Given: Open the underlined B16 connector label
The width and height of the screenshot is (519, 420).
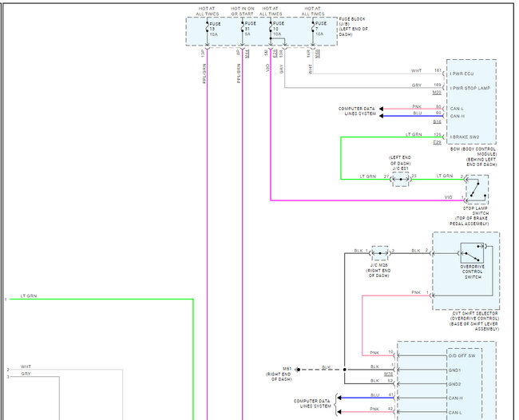Looking at the screenshot, I should point(437,122).
